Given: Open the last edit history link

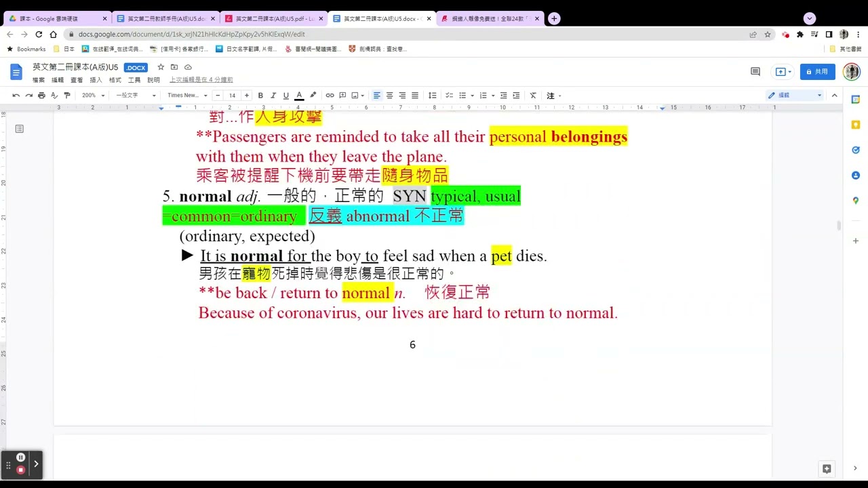Looking at the screenshot, I should click(201, 80).
